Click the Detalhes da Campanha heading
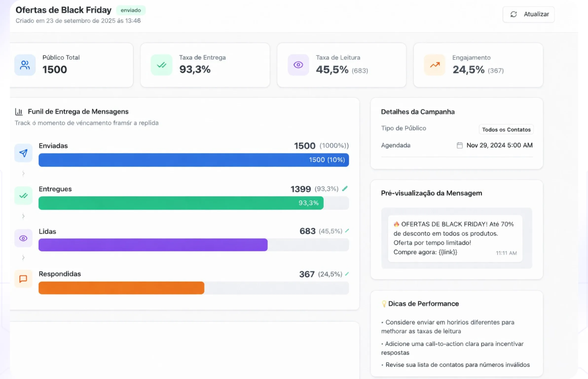The height and width of the screenshot is (379, 588). coord(418,112)
